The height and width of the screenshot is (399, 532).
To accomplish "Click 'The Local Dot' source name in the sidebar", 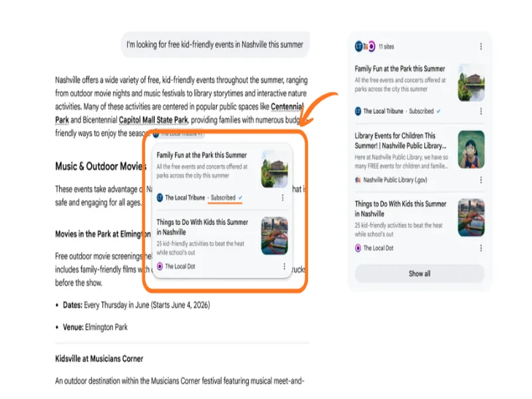I will click(378, 248).
